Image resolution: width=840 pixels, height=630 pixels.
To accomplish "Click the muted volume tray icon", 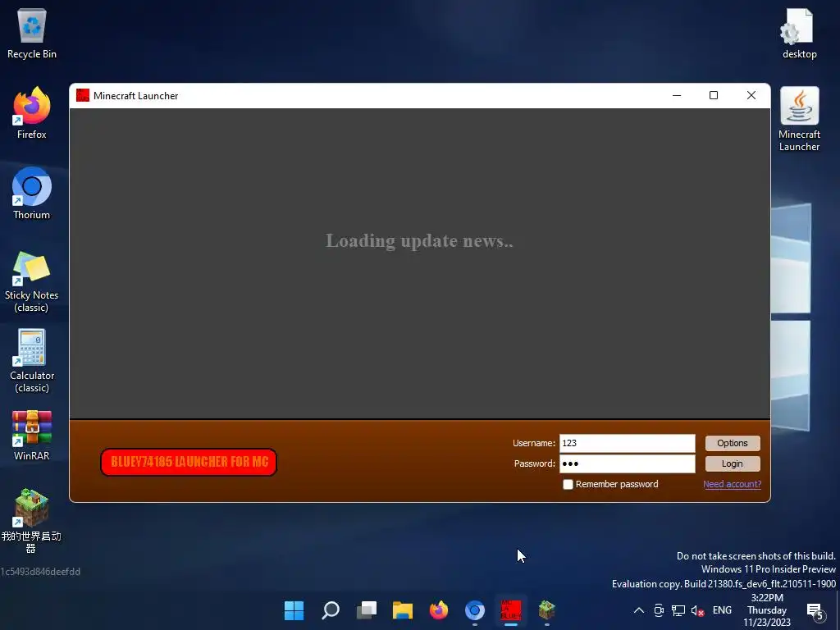I will 697,610.
